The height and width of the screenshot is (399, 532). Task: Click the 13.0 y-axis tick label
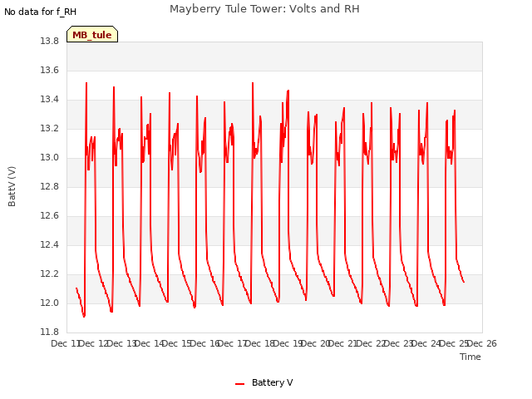coord(50,157)
